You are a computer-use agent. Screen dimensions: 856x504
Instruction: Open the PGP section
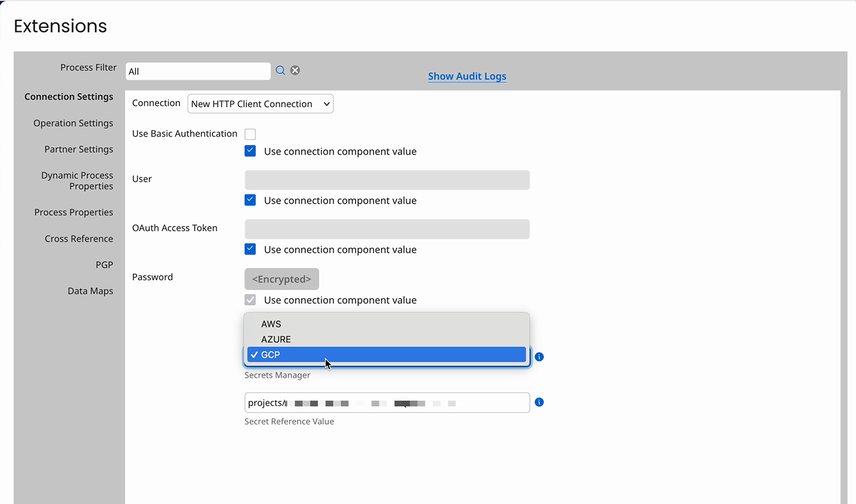point(105,264)
